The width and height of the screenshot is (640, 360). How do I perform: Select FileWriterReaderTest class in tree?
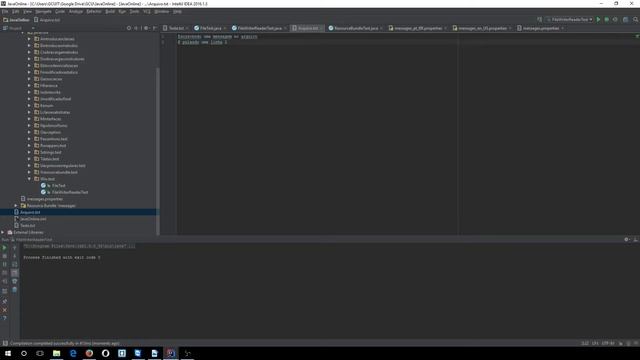(x=70, y=192)
